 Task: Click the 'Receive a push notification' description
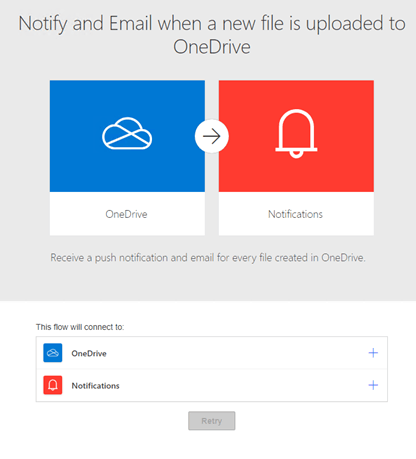tap(208, 258)
